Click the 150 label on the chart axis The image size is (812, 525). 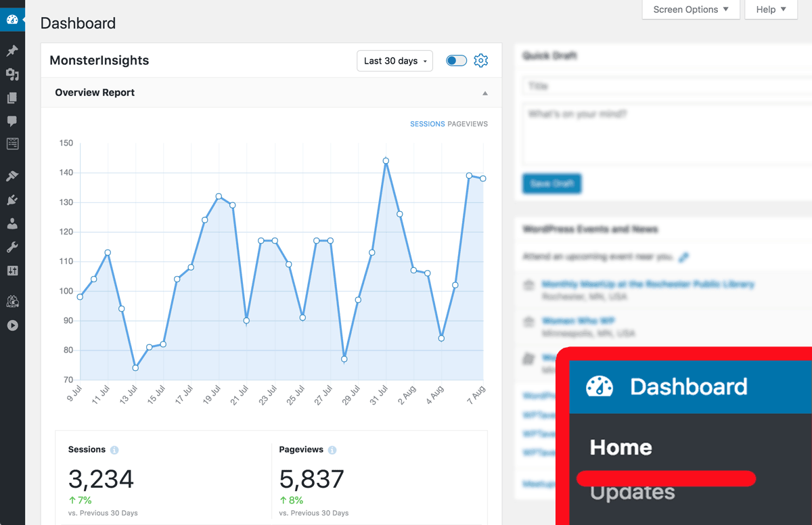tap(66, 143)
